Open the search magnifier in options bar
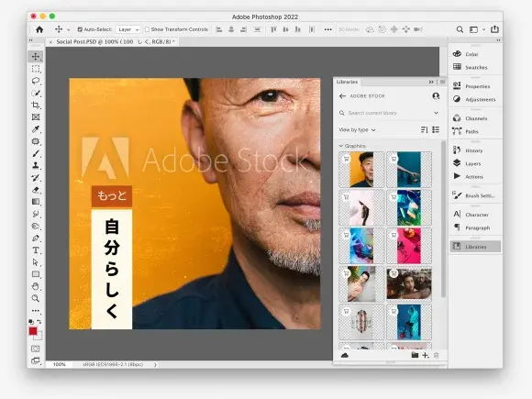Image resolution: width=532 pixels, height=399 pixels. coord(460,29)
